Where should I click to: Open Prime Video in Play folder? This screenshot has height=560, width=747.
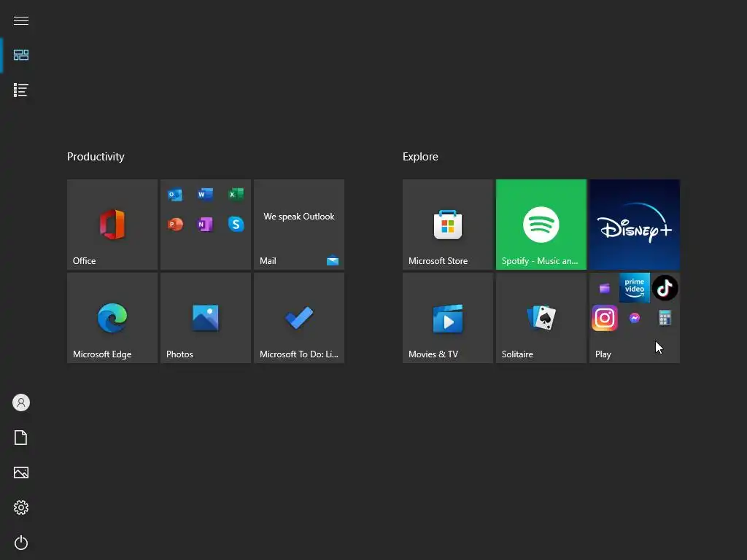point(635,287)
